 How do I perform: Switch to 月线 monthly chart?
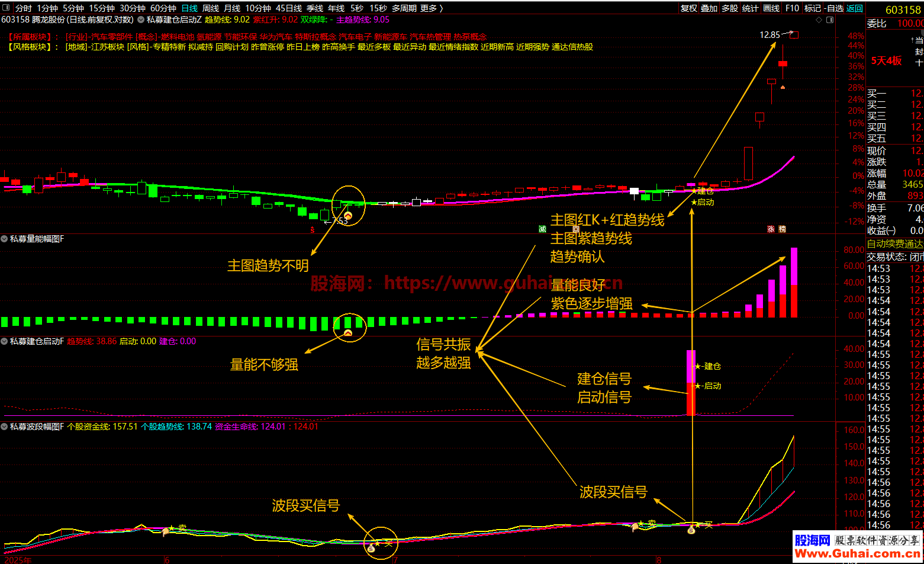pyautogui.click(x=232, y=8)
